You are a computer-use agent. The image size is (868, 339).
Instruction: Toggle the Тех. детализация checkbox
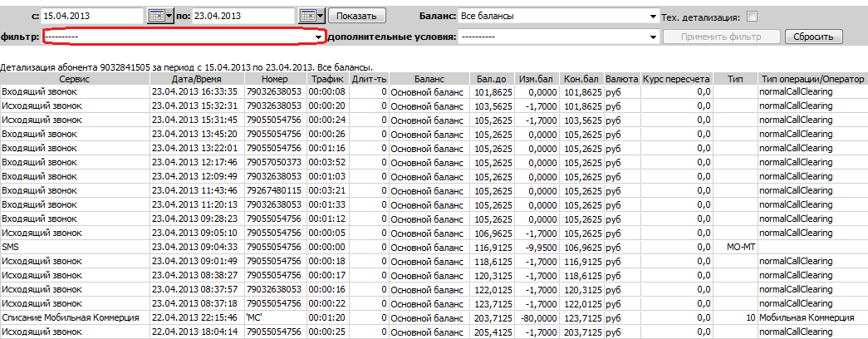752,17
